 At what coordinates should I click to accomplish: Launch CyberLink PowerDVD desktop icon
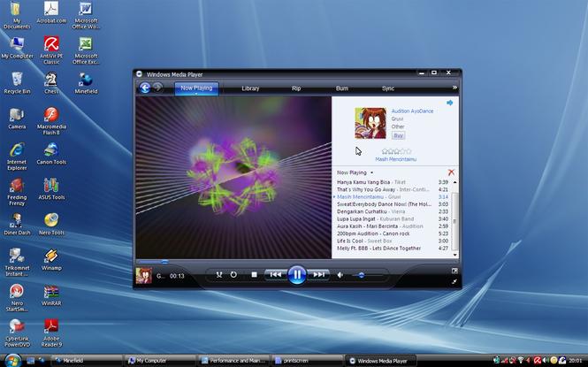(17, 333)
